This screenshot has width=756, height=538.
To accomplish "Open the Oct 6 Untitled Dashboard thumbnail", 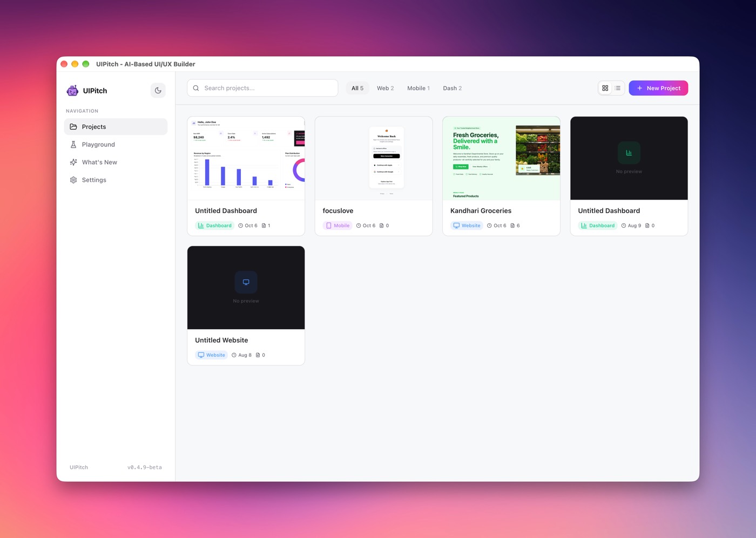I will (246, 158).
